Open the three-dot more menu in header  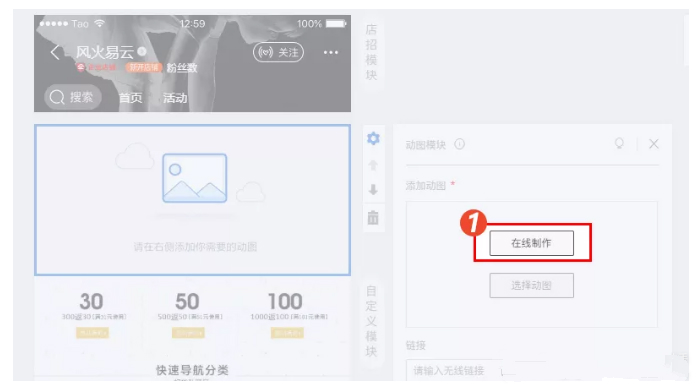(x=331, y=53)
